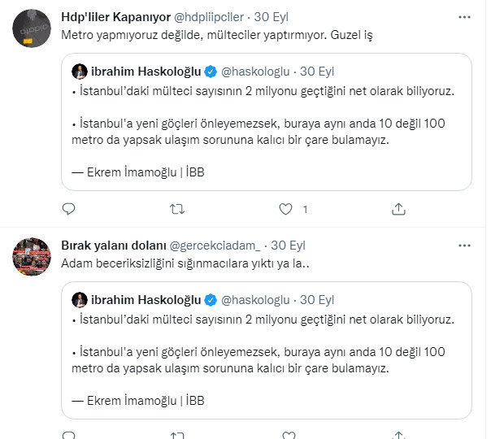Open more options for Hdp'liler Kapanıyor tweet
The image size is (504, 439).
[463, 17]
